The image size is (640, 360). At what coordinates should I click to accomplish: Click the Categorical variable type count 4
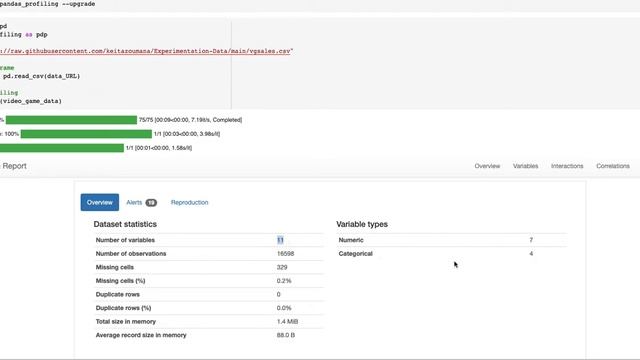[x=531, y=253]
